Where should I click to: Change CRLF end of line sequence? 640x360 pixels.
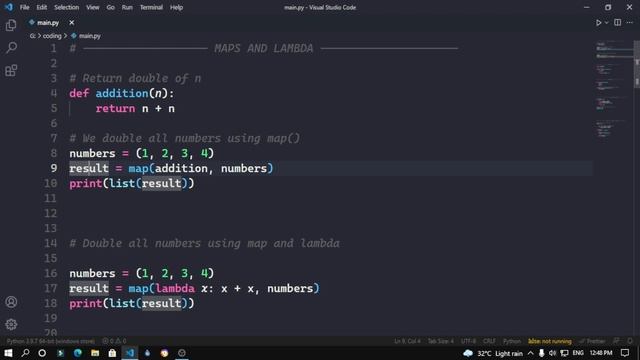point(489,341)
